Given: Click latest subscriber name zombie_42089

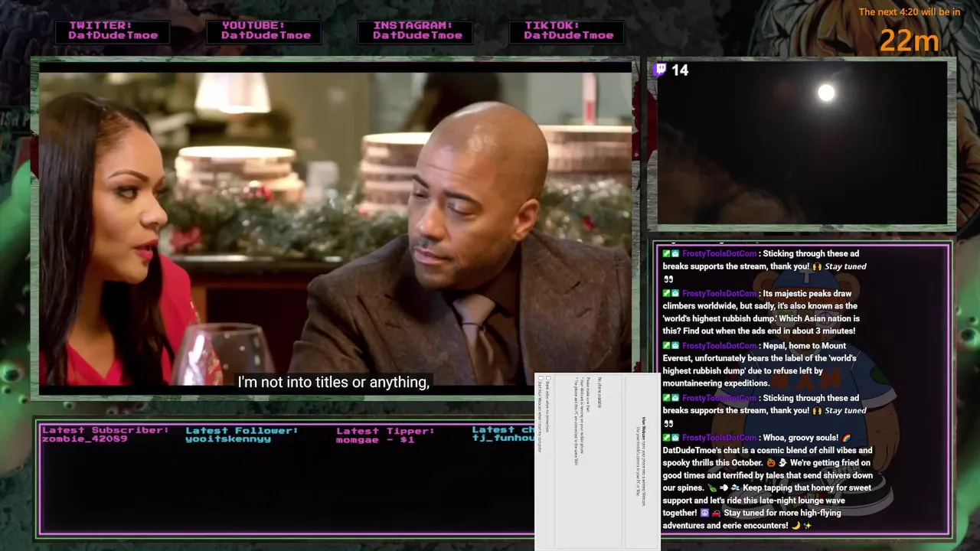Looking at the screenshot, I should coord(85,439).
